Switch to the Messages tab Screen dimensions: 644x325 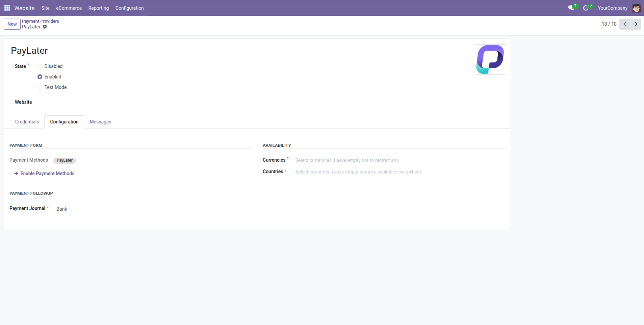(100, 122)
